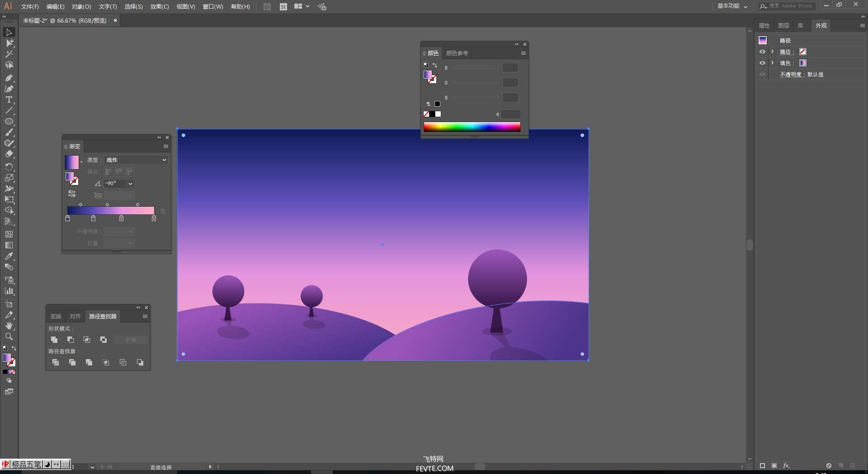Select the Free Transform tool
868x474 pixels.
[x=9, y=199]
